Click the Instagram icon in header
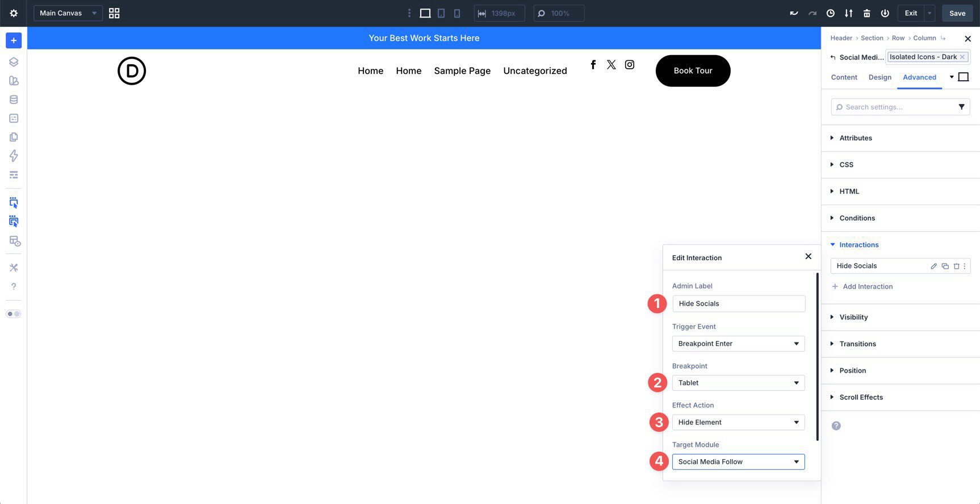This screenshot has width=980, height=504. [630, 65]
